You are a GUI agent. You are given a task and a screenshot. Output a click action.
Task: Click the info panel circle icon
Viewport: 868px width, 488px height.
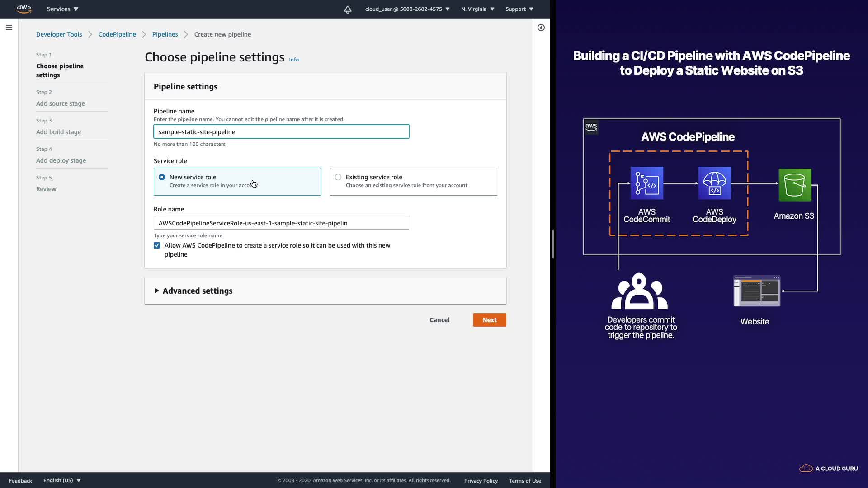[541, 28]
